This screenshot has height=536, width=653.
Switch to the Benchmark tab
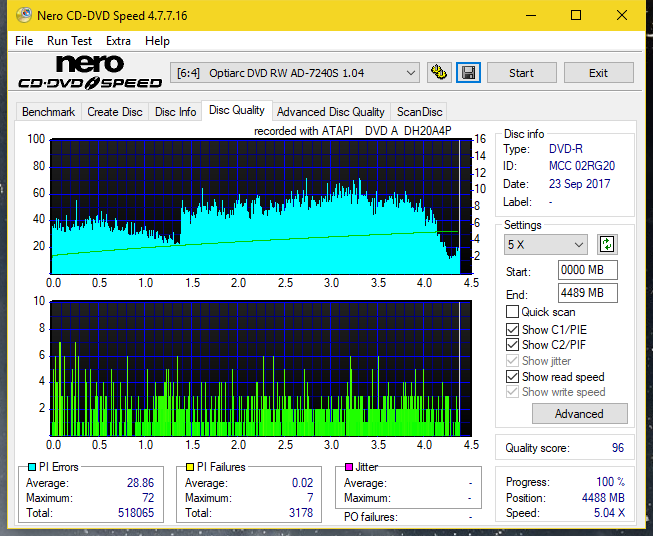point(49,112)
